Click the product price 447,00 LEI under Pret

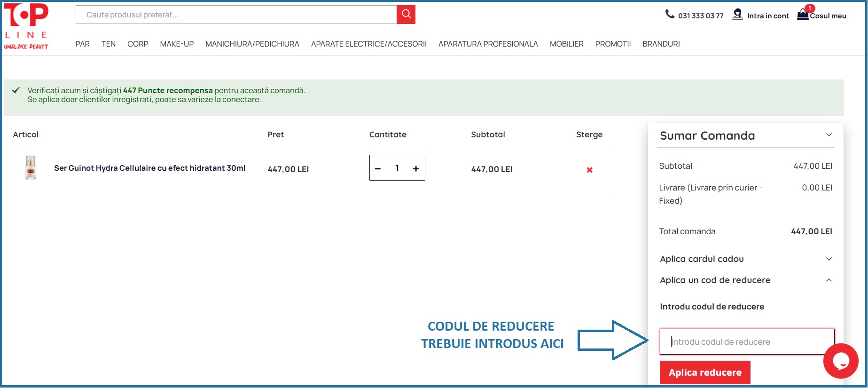click(288, 169)
